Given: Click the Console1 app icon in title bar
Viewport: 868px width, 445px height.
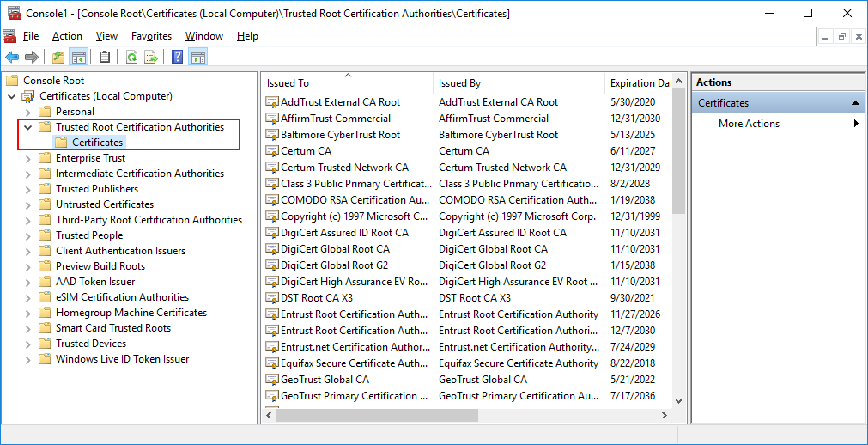Looking at the screenshot, I should (15, 13).
